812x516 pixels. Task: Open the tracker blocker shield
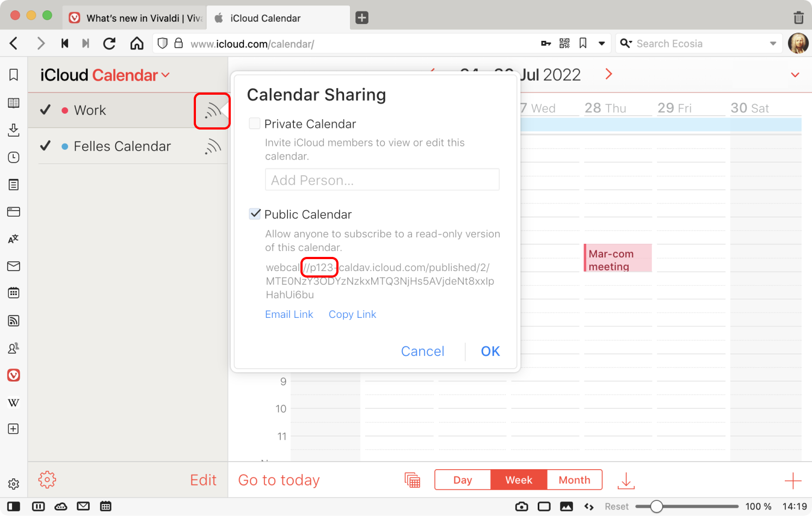(x=162, y=44)
